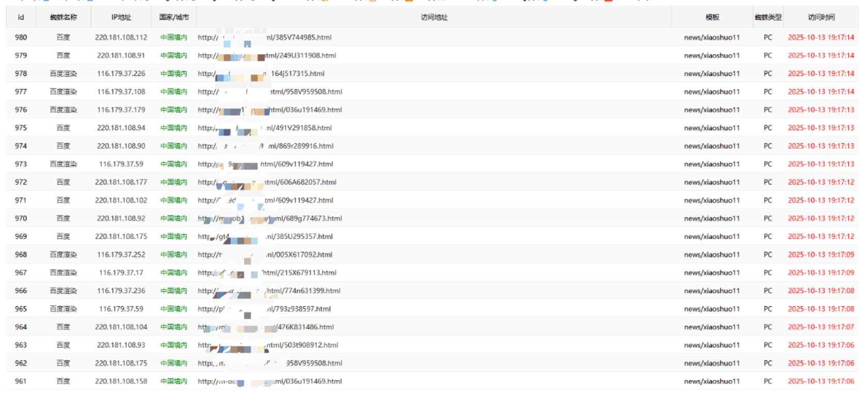This screenshot has width=868, height=393.
Task: Click IP address 220.181.108.102
Action: tap(121, 200)
